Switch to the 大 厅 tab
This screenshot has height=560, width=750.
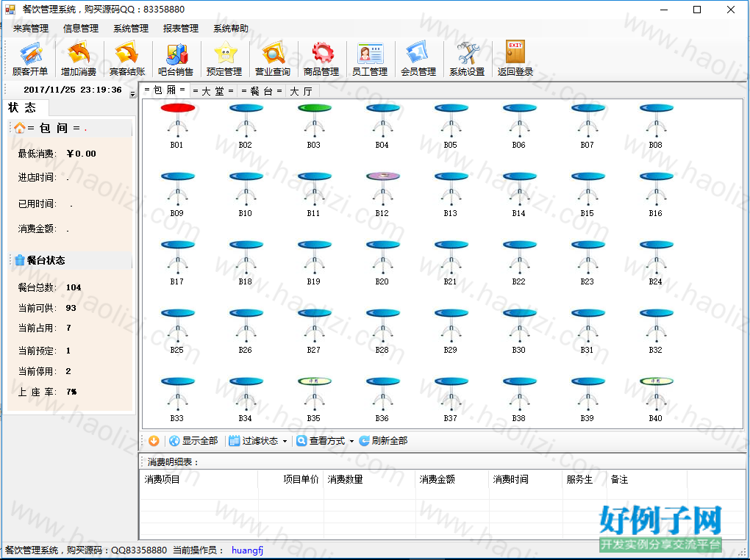click(301, 91)
